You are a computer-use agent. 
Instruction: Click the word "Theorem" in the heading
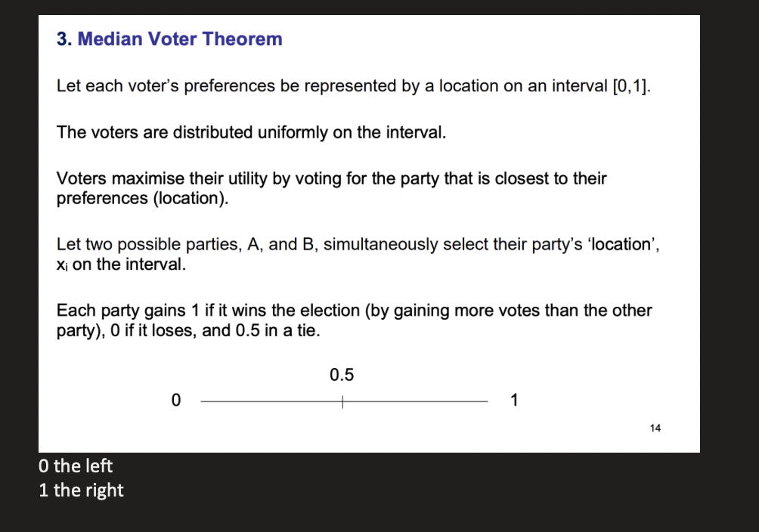[248, 39]
